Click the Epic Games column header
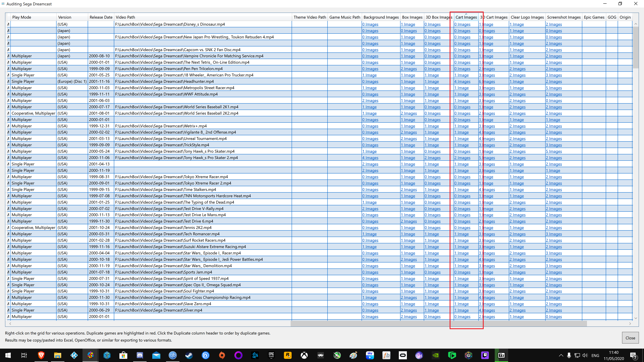This screenshot has width=644, height=362. (x=594, y=17)
